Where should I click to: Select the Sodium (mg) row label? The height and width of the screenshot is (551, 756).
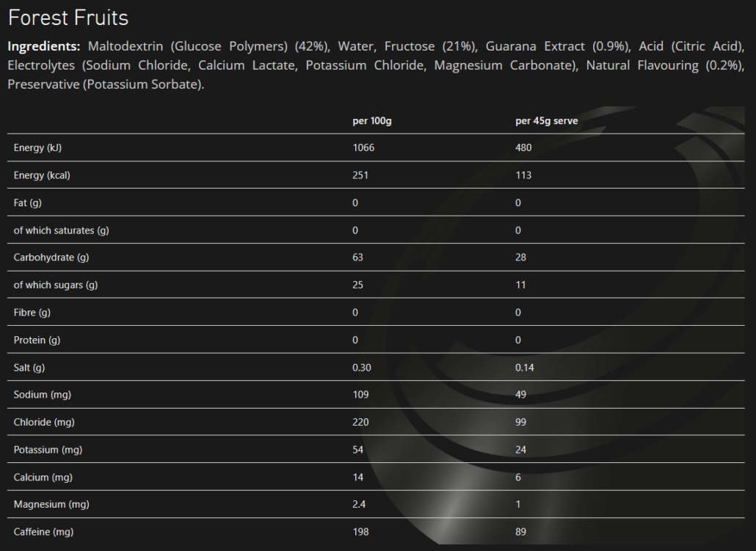point(43,395)
